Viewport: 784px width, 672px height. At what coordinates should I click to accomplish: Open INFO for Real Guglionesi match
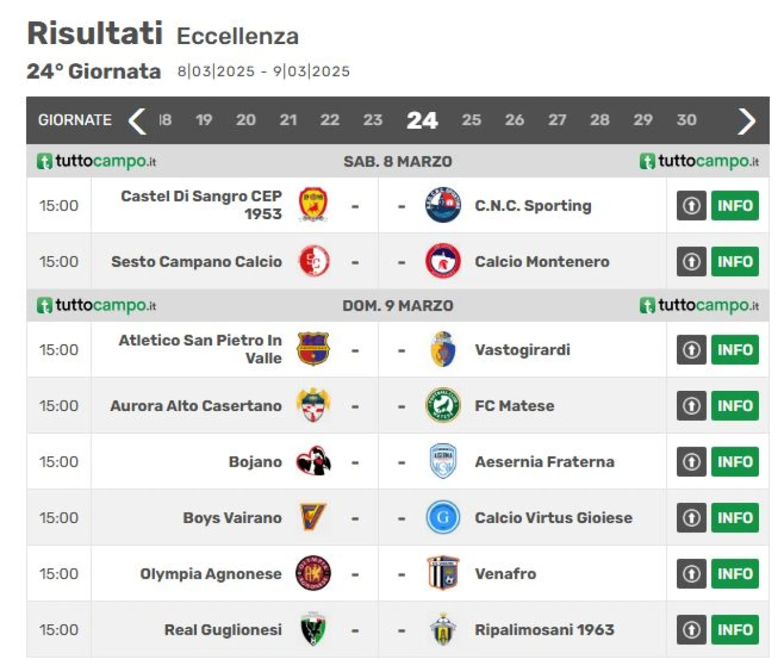[x=735, y=630]
